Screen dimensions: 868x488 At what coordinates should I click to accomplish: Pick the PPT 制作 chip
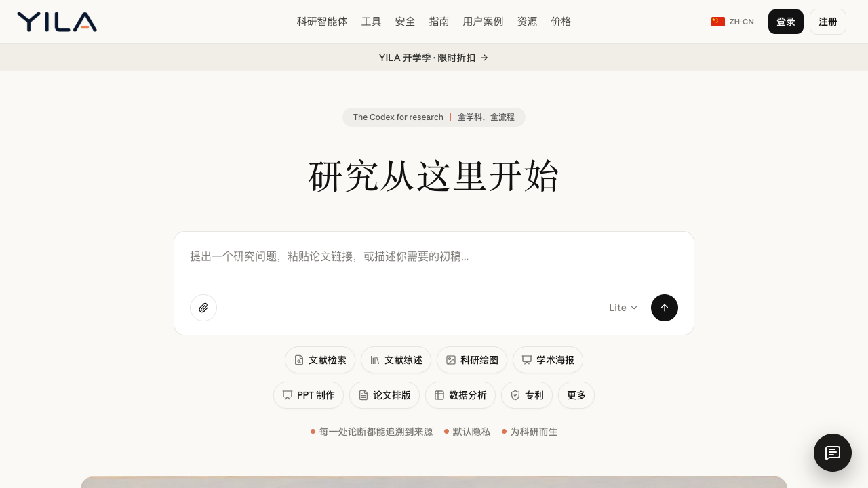309,395
